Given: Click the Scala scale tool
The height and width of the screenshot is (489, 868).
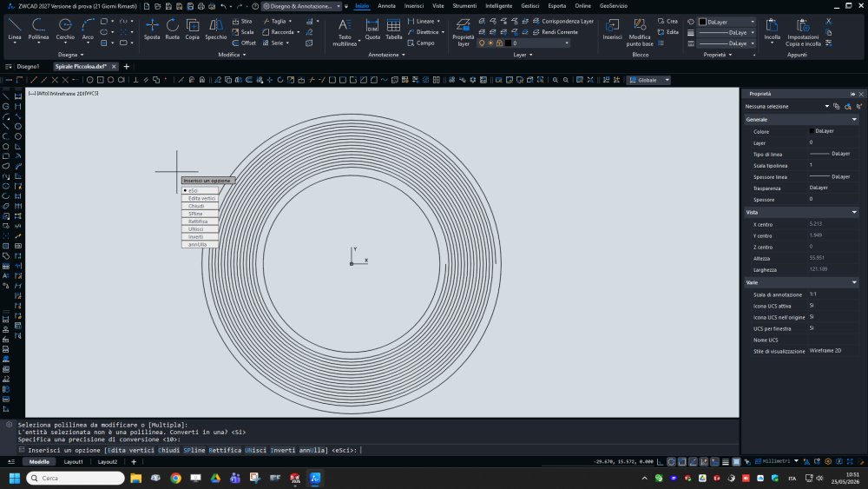Looking at the screenshot, I should (242, 32).
